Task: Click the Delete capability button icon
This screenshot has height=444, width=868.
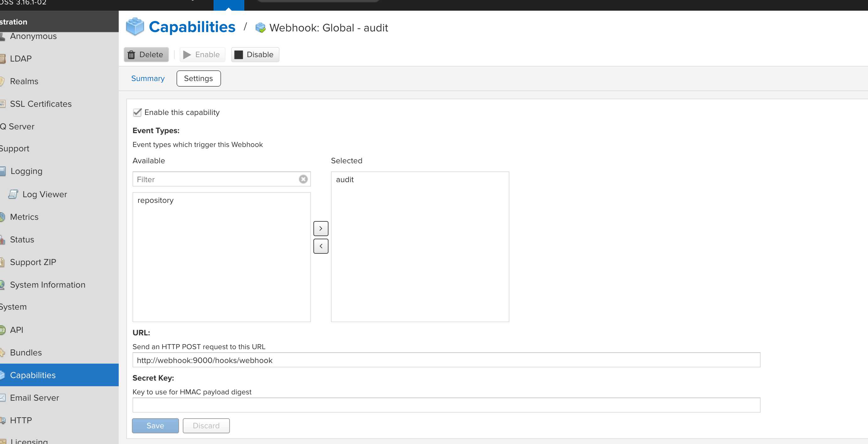Action: coord(132,54)
